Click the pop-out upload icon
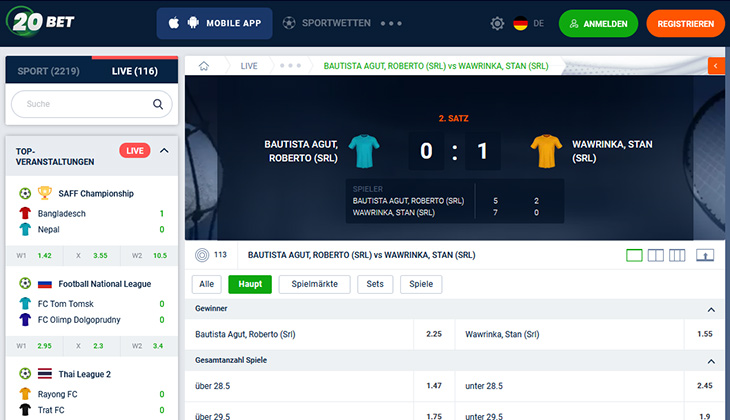The height and width of the screenshot is (420, 730). [x=705, y=255]
